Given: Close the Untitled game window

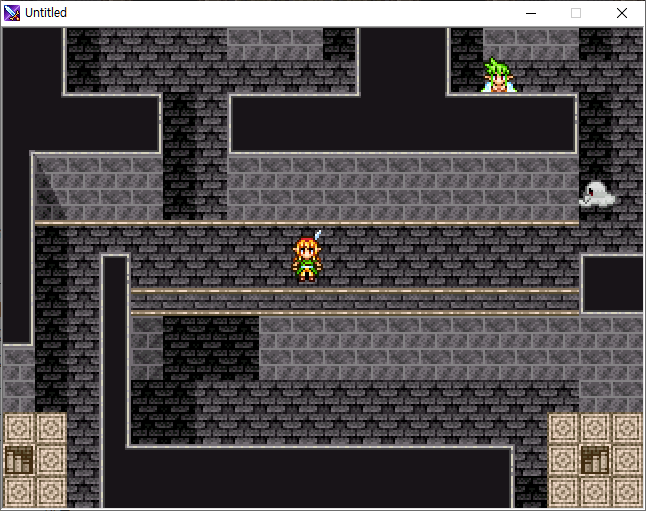Looking at the screenshot, I should [622, 13].
